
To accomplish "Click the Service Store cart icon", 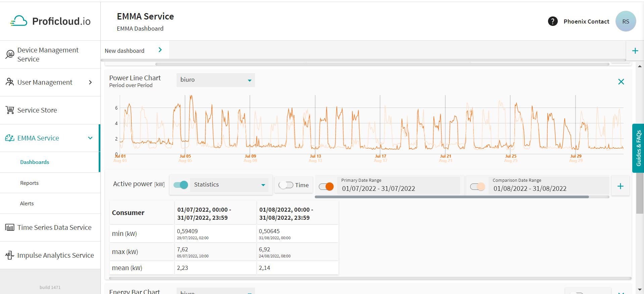I will click(x=10, y=110).
